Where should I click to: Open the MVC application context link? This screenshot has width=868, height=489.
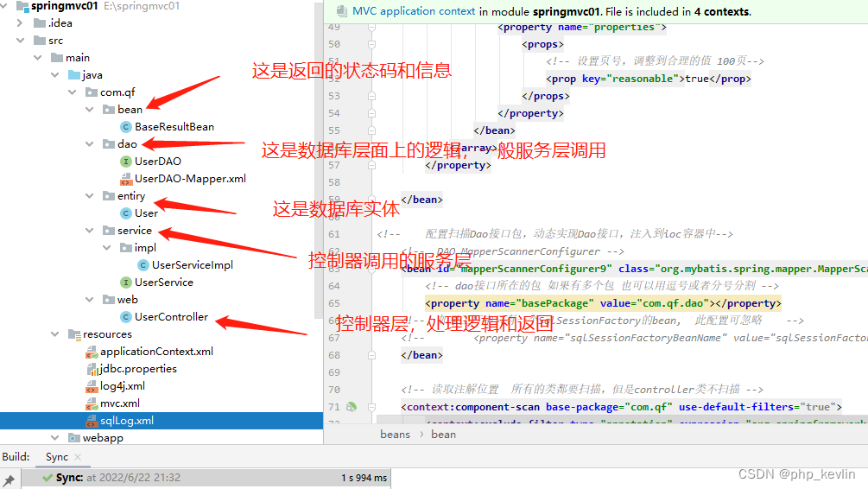[414, 11]
